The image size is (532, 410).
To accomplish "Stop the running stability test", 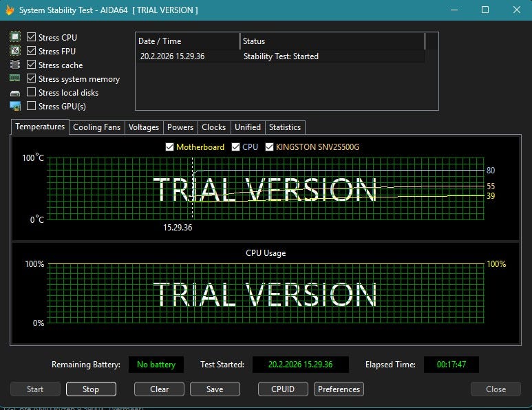I will [91, 389].
